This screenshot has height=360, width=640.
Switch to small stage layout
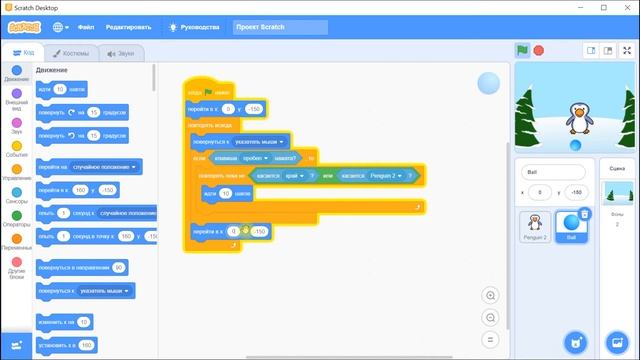click(591, 51)
